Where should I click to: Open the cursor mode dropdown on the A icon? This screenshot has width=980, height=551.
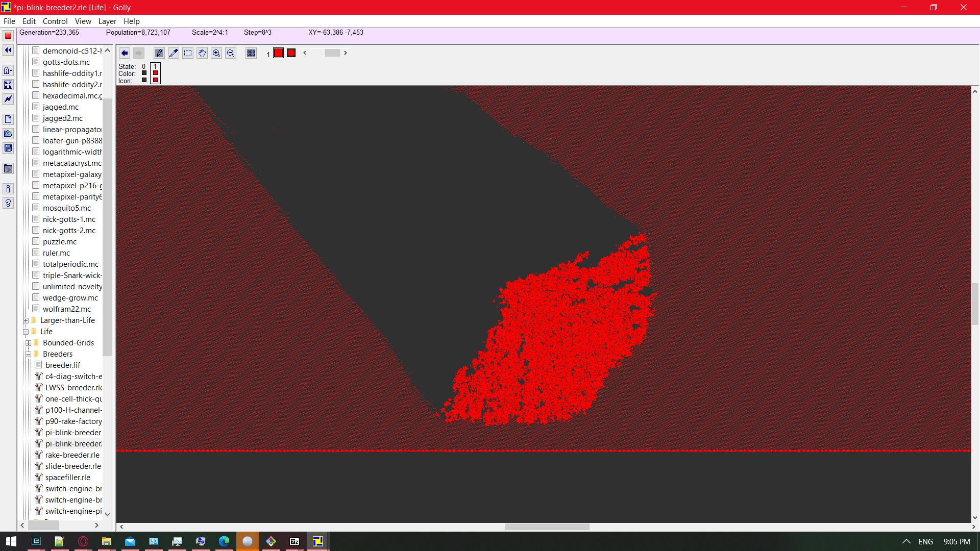pyautogui.click(x=8, y=70)
